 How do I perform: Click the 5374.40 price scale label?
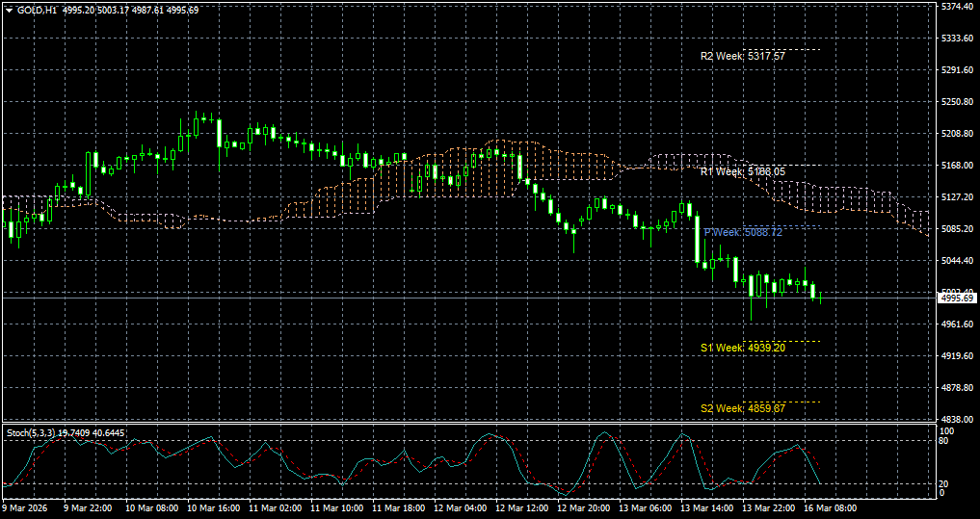click(x=957, y=6)
